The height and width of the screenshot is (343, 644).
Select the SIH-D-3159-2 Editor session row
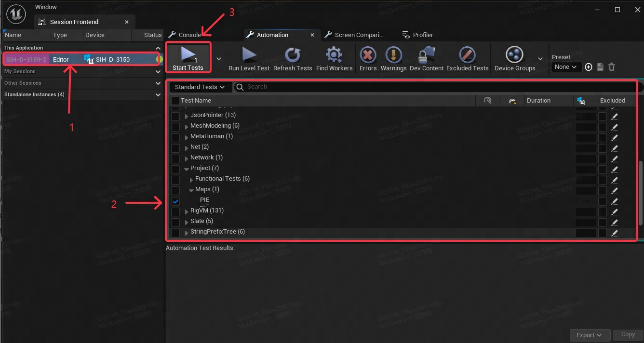pos(83,59)
